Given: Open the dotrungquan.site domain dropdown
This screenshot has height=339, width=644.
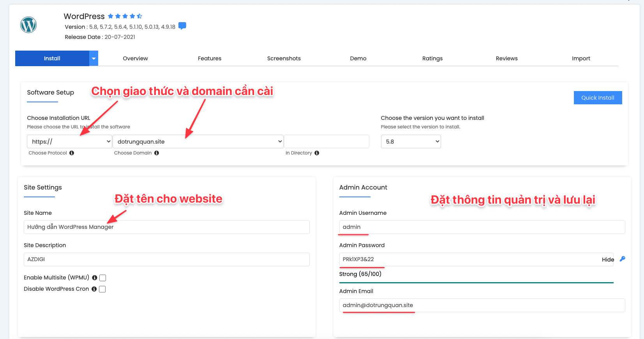Looking at the screenshot, I should (x=198, y=142).
